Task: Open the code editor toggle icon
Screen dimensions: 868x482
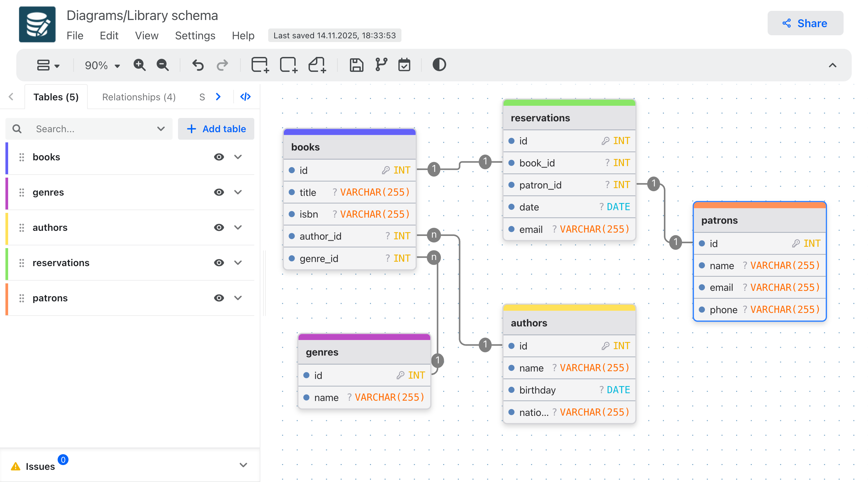Action: coord(245,97)
